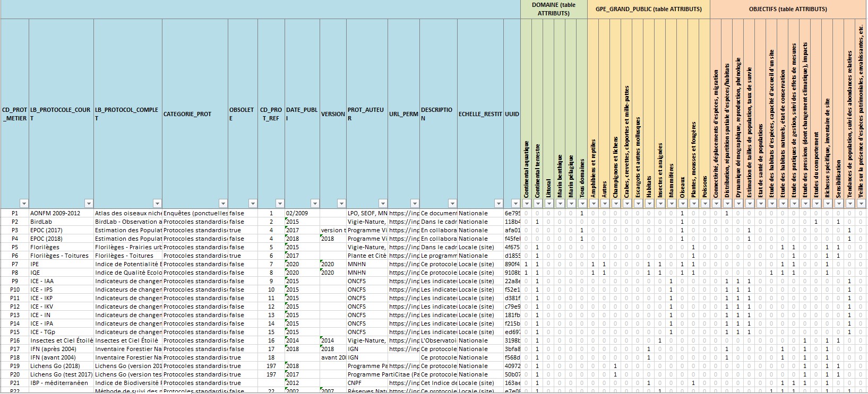868x394 pixels.
Task: Select the 02/2009 date cell
Action: 302,213
